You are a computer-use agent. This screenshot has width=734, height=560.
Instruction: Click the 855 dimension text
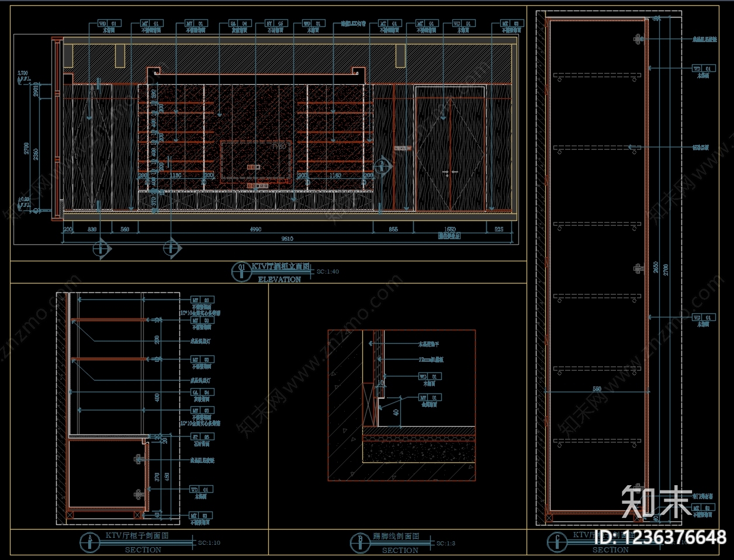click(393, 230)
